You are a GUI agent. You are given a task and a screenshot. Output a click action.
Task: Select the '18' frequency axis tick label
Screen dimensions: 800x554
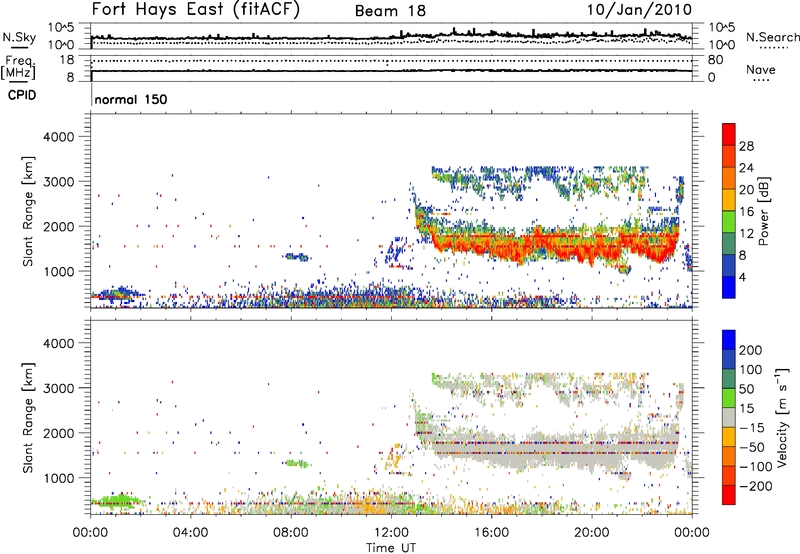click(x=67, y=60)
